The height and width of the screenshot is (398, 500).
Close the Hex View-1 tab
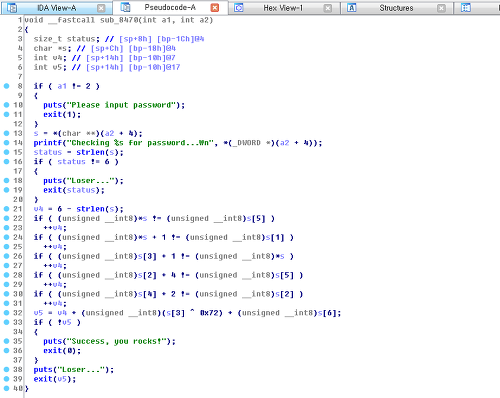point(328,8)
